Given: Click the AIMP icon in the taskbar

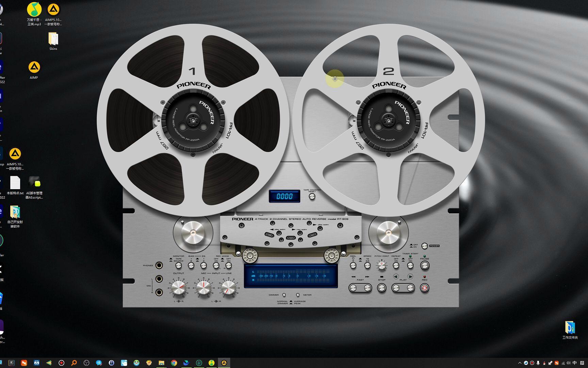Looking at the screenshot, I should [x=224, y=363].
